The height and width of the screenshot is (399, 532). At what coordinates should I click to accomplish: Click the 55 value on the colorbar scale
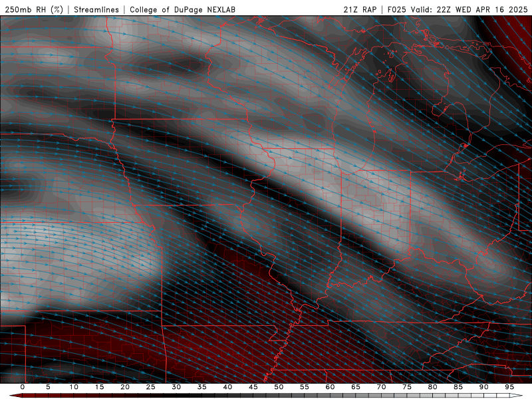click(305, 387)
